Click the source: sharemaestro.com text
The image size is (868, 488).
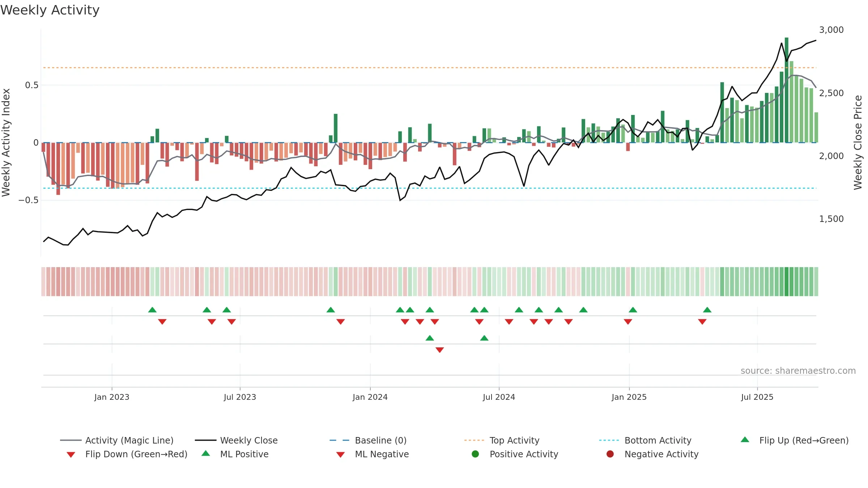point(798,371)
